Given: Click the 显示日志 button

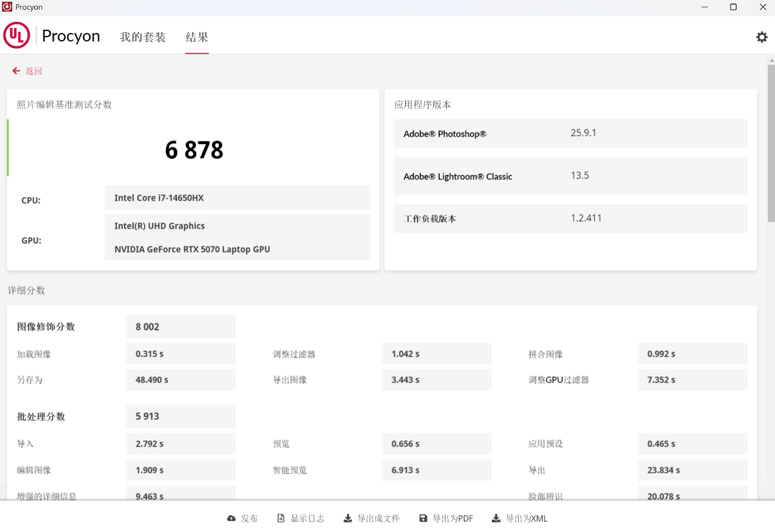Looking at the screenshot, I should 301,519.
